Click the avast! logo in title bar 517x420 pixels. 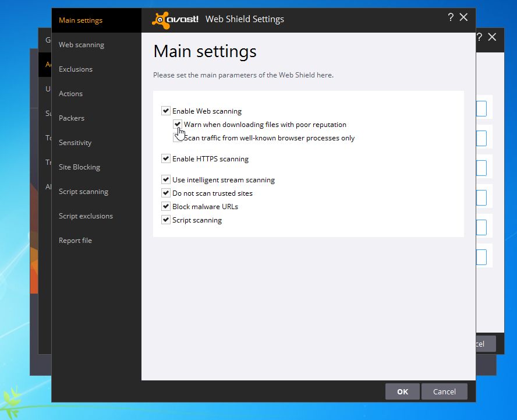coord(175,20)
